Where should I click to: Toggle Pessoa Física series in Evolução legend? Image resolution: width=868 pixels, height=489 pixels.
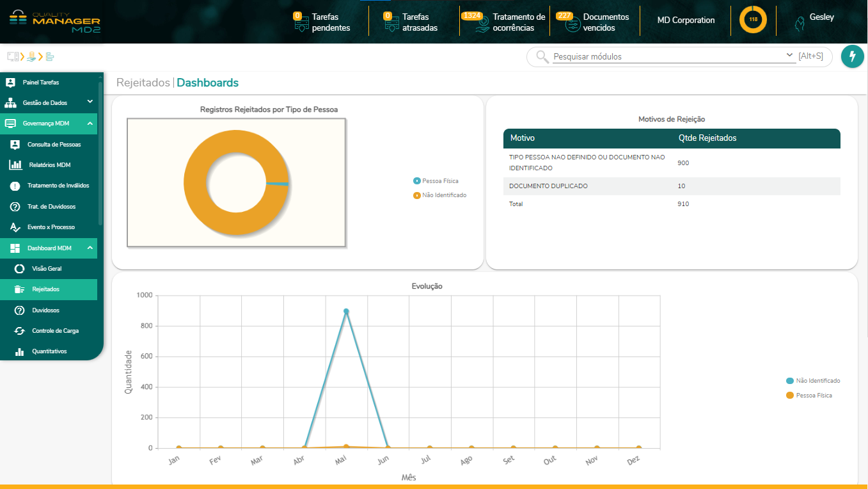809,396
